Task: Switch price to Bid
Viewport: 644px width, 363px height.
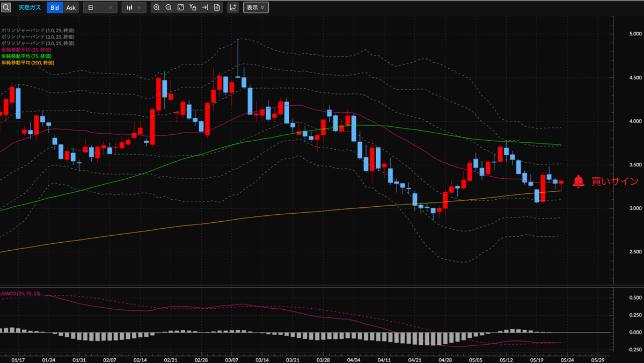Action: 54,8
